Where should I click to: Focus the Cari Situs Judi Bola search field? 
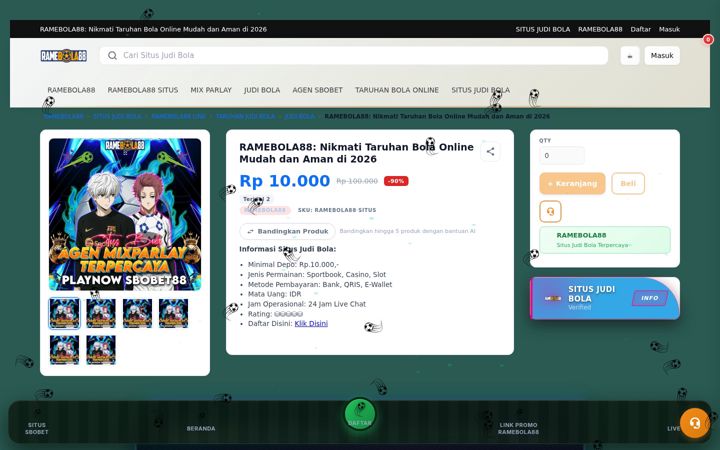354,56
